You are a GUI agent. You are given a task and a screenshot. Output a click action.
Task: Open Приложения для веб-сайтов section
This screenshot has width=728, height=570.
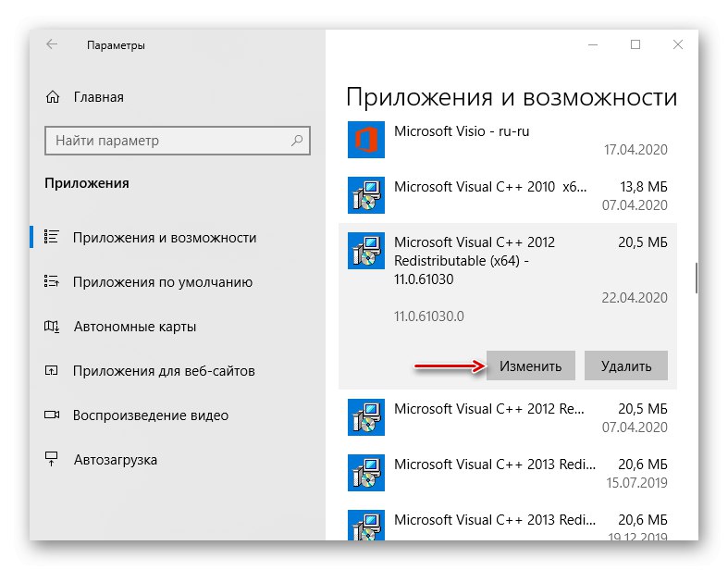164,371
